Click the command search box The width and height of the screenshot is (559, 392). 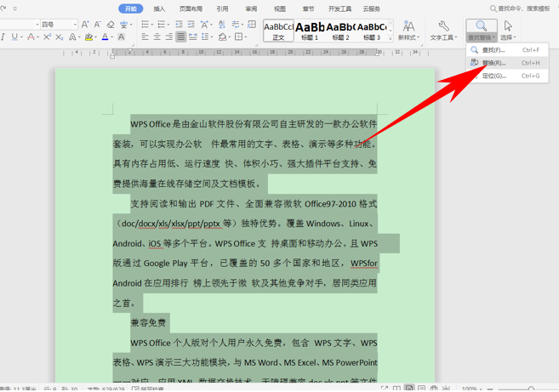pos(521,9)
